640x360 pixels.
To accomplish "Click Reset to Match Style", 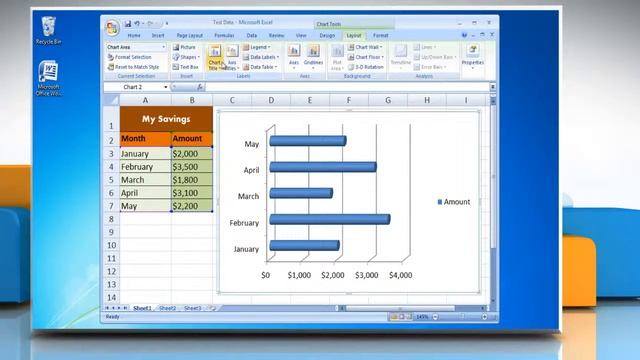I will pos(133,67).
